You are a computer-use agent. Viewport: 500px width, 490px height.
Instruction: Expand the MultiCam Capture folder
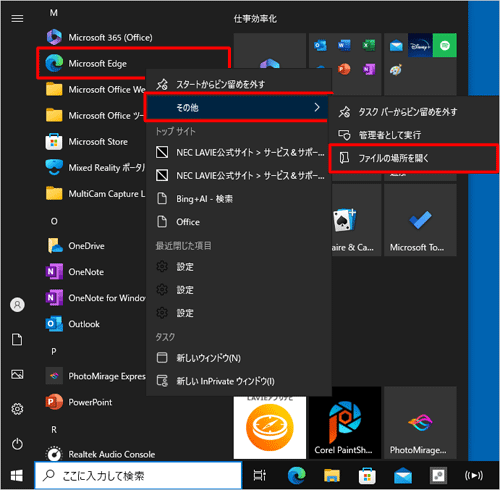click(96, 194)
